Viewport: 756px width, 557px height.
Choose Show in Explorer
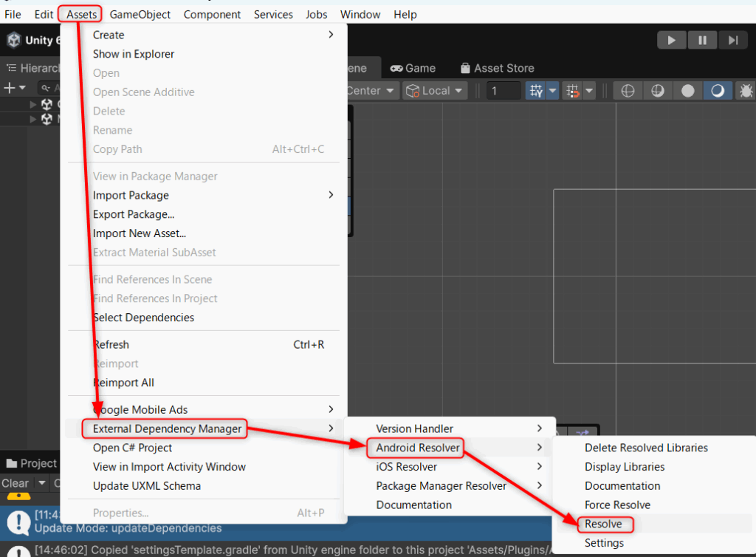tap(204, 54)
